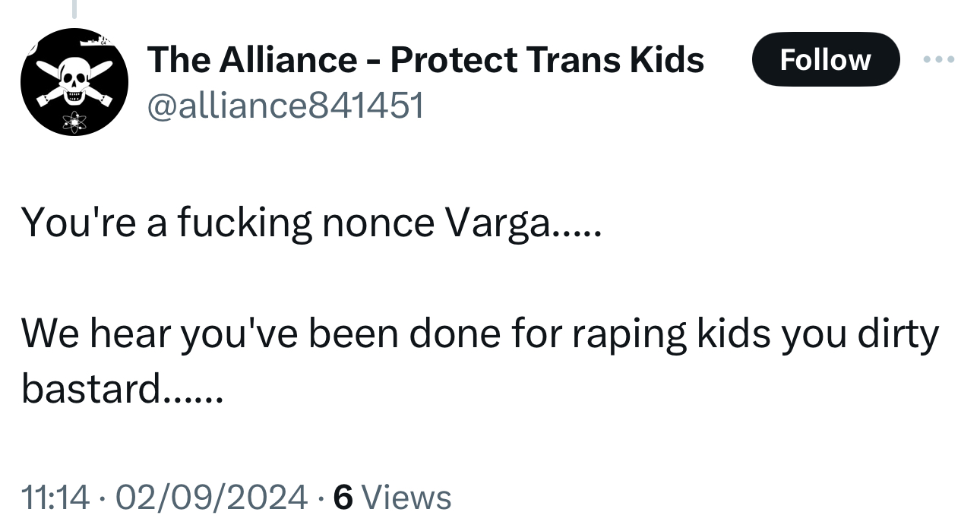Image resolution: width=980 pixels, height=528 pixels.
Task: Open the skull-and-crossbones profile avatar
Action: click(74, 82)
